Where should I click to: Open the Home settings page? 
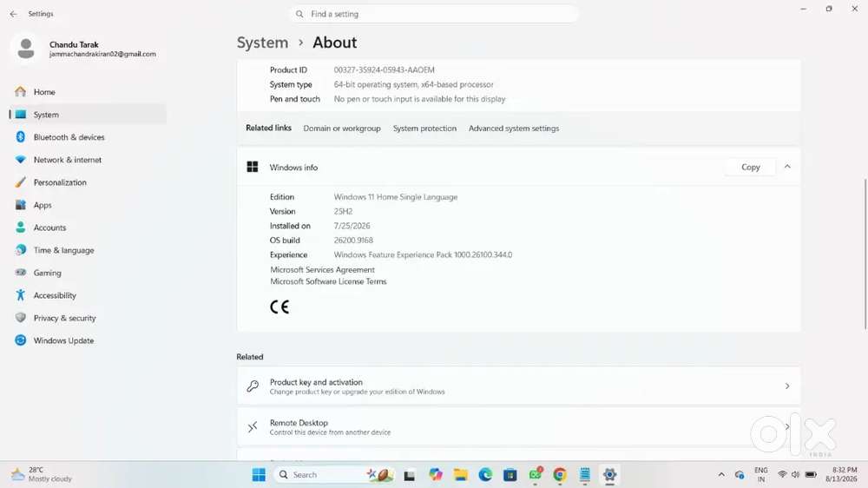(x=88, y=92)
